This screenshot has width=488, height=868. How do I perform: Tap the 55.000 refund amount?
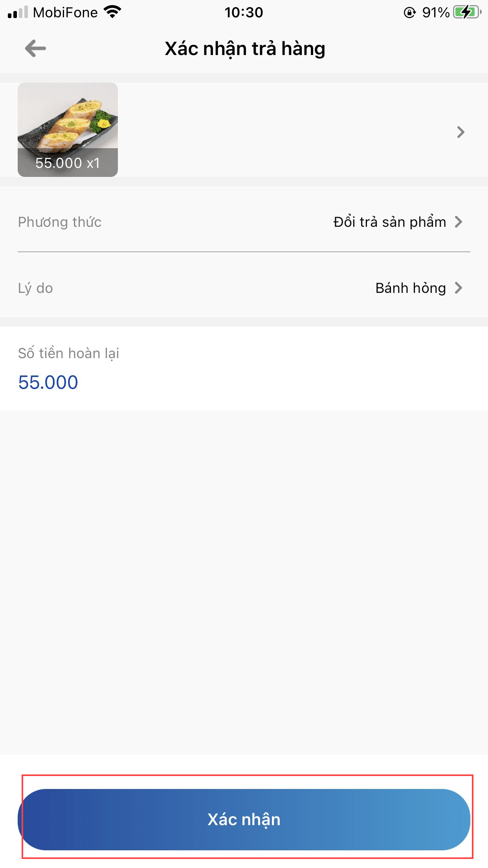(x=48, y=382)
